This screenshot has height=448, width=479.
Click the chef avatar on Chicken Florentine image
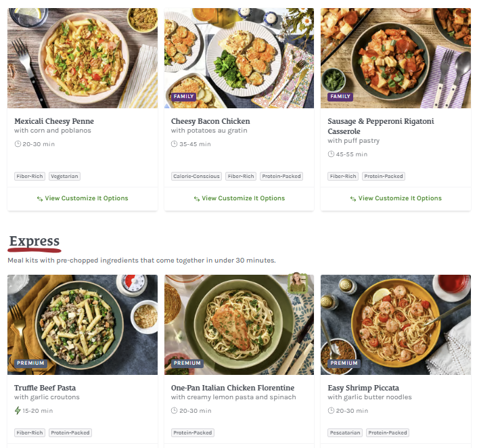coord(296,282)
